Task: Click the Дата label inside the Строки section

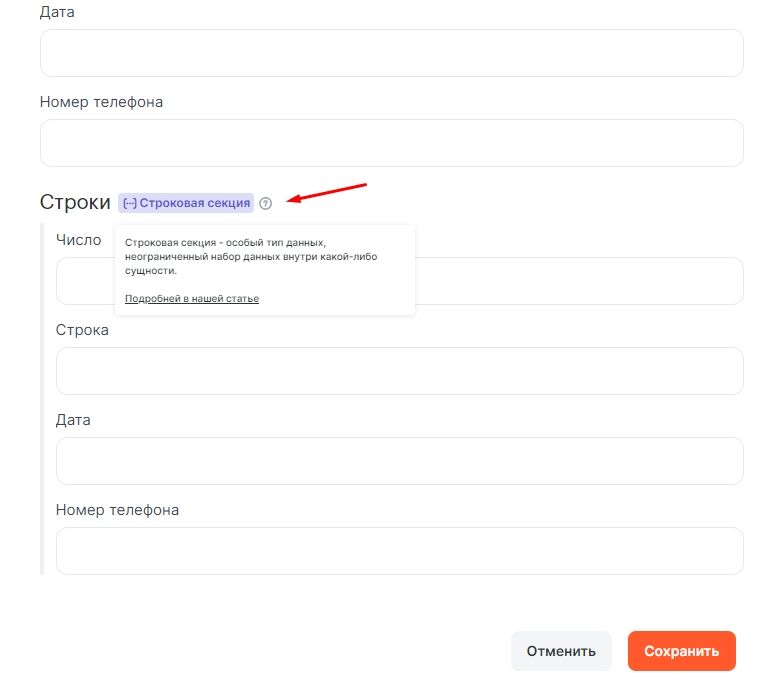Action: pos(73,420)
